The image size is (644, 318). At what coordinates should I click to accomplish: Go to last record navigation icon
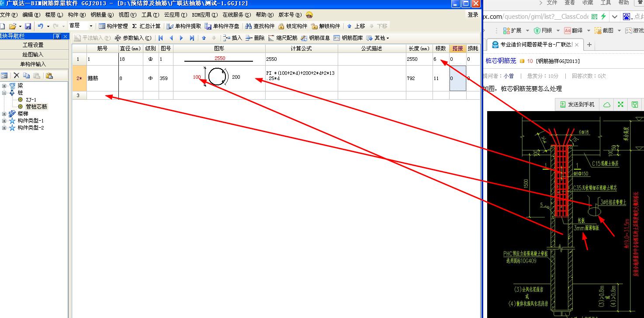coord(192,38)
